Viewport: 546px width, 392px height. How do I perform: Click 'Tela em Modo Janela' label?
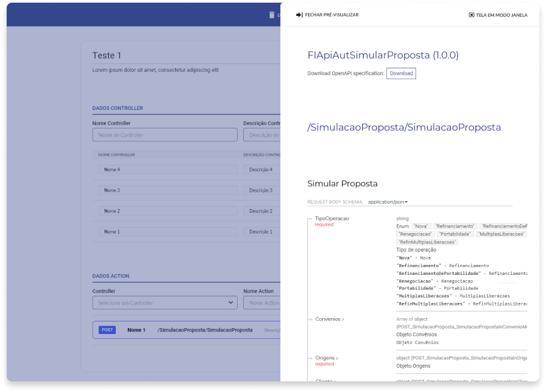click(501, 15)
